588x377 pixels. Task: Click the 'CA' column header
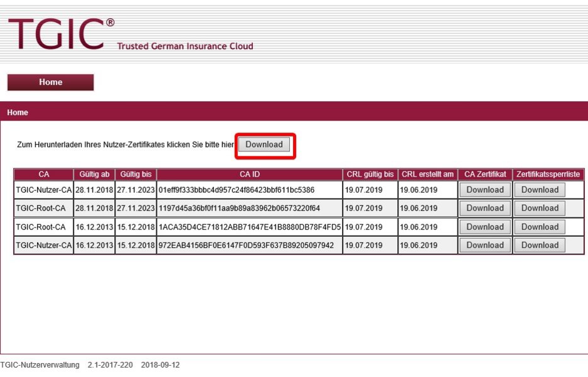point(43,174)
